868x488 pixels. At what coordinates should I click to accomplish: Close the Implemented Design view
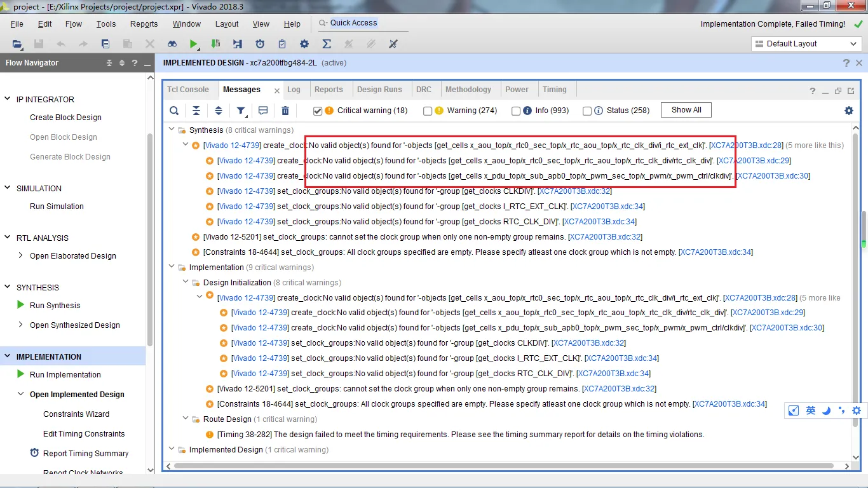tap(859, 63)
